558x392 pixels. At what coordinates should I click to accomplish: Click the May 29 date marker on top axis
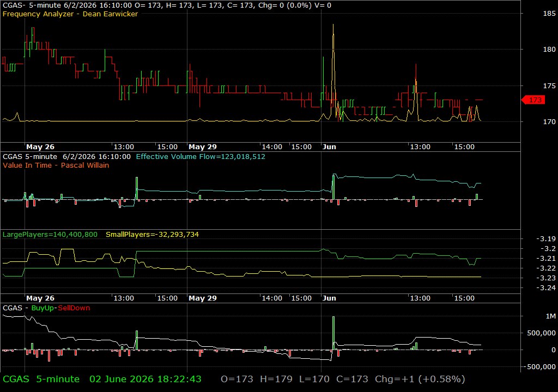203,146
